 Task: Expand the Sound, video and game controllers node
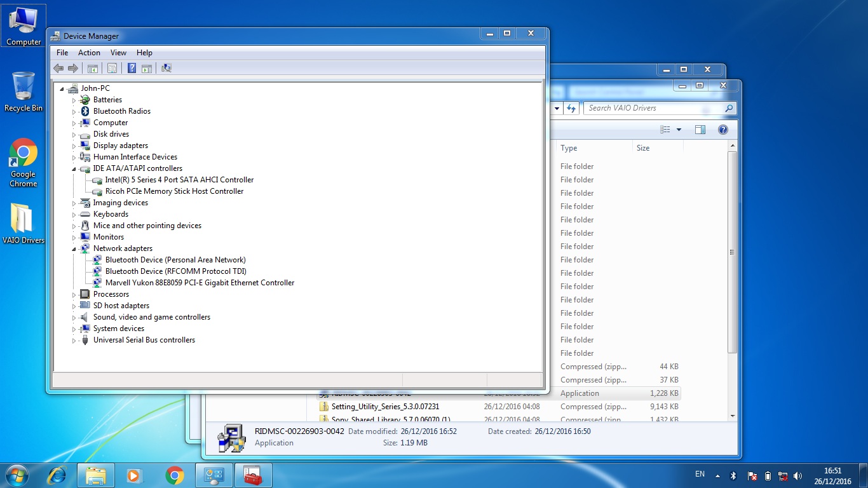(x=74, y=318)
